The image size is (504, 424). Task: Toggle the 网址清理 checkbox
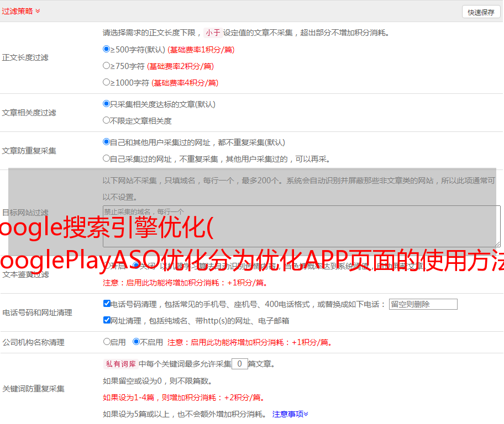tap(107, 320)
